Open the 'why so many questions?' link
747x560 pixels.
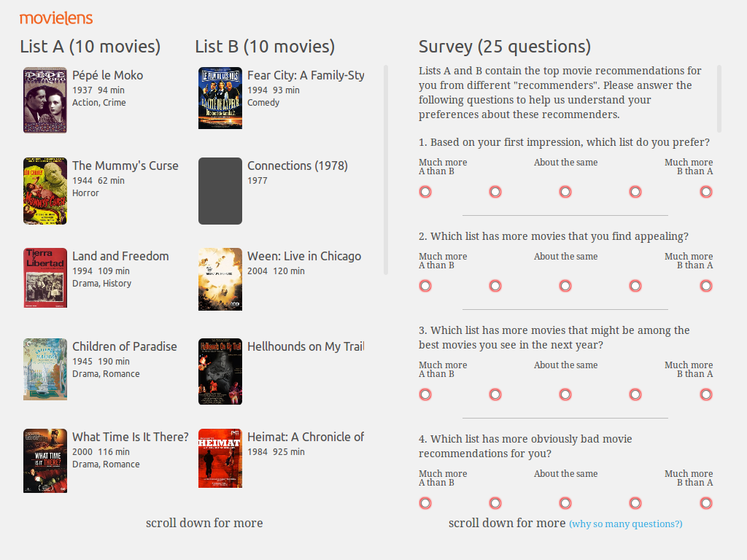tap(626, 524)
